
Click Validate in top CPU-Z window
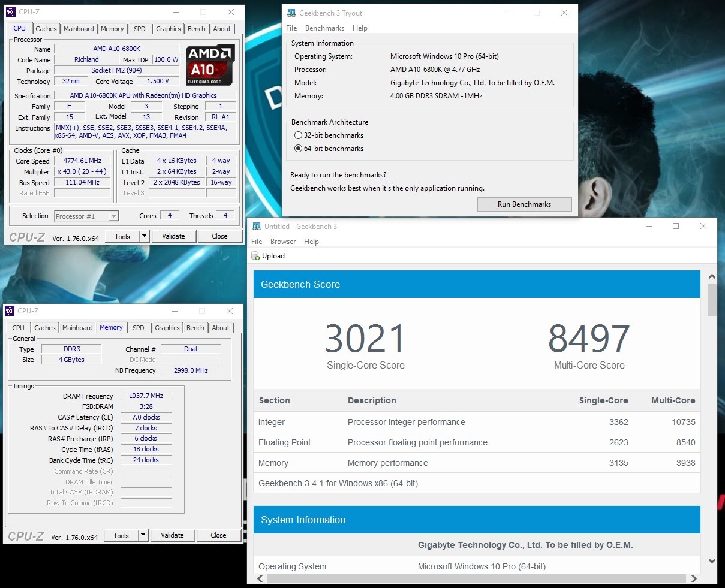(x=173, y=236)
